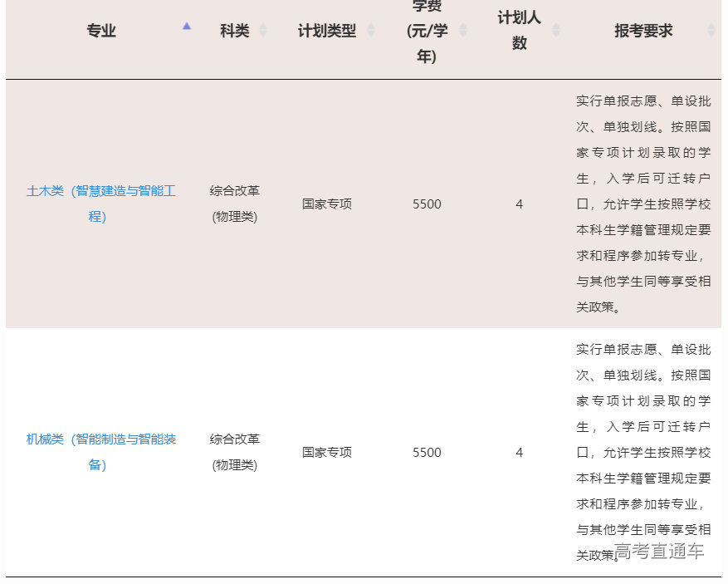Click the 计划类型 column header label
This screenshot has height=584, width=728.
[327, 31]
